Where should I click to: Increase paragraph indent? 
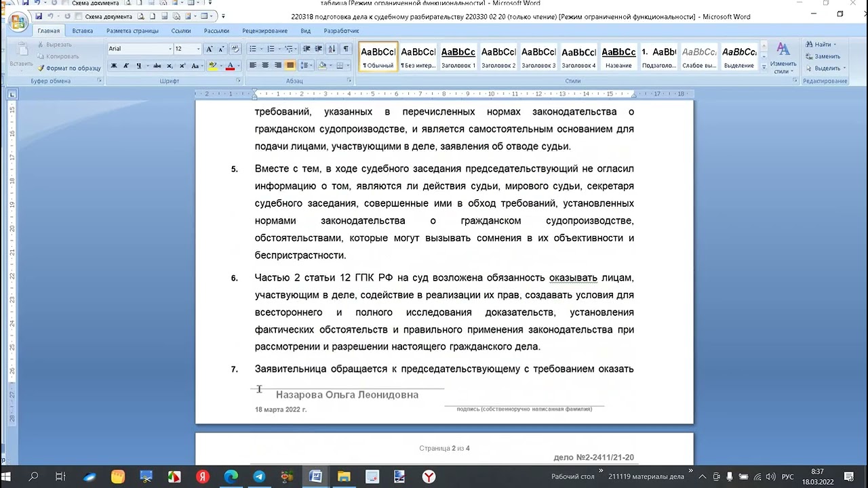click(319, 49)
